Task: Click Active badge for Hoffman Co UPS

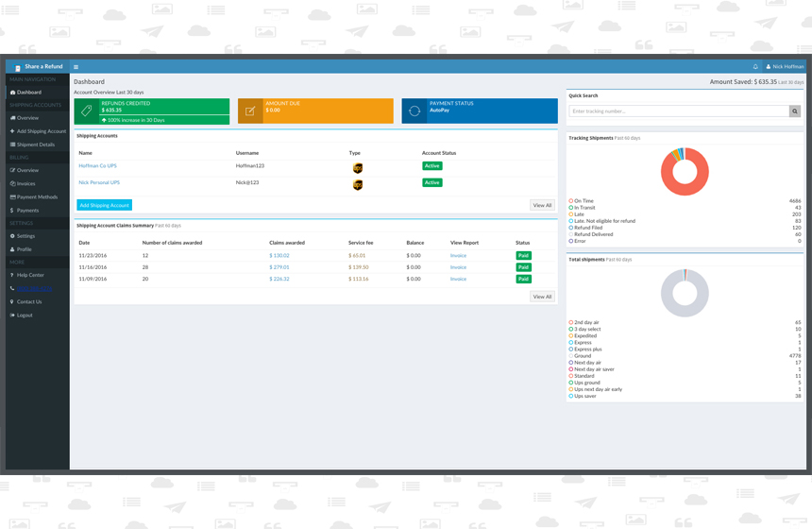Action: coord(431,166)
